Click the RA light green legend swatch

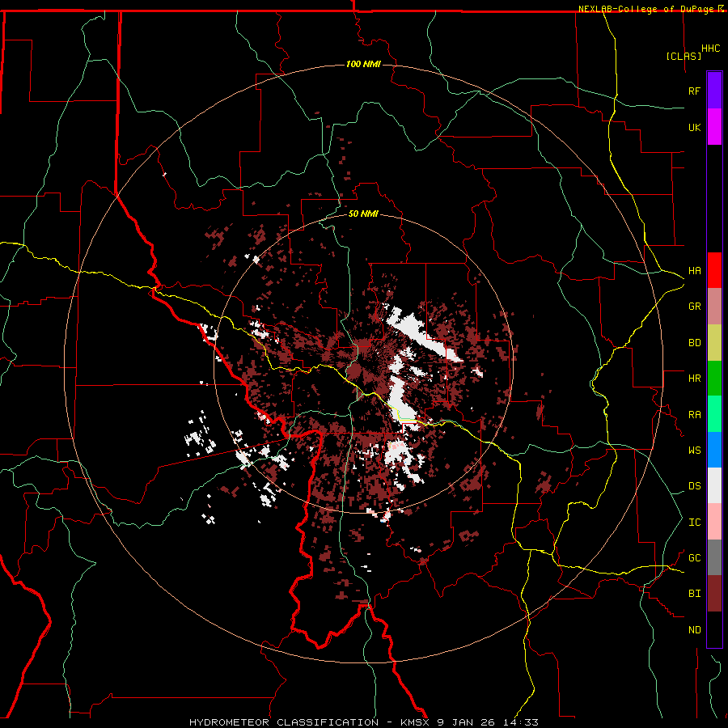tap(714, 414)
